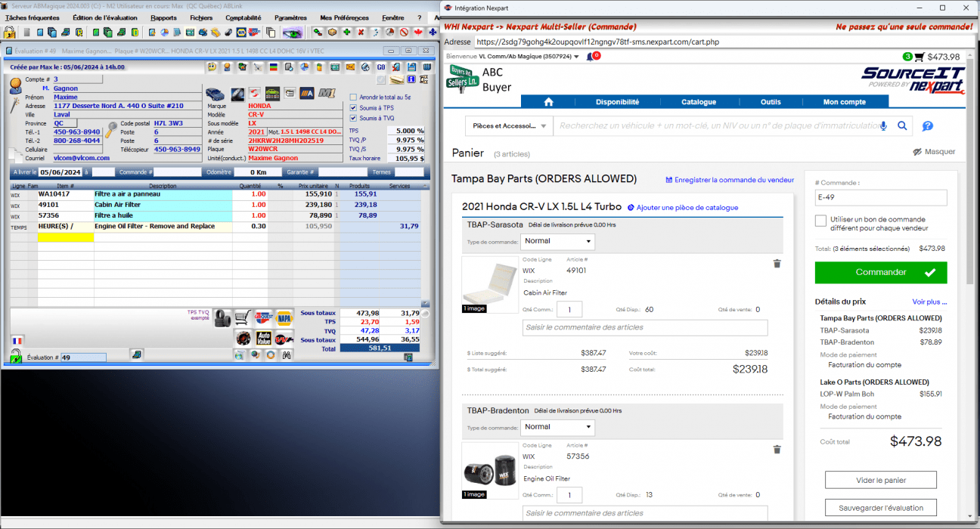Delete Cabin Air Filter with trash icon
The height and width of the screenshot is (529, 980).
[777, 264]
